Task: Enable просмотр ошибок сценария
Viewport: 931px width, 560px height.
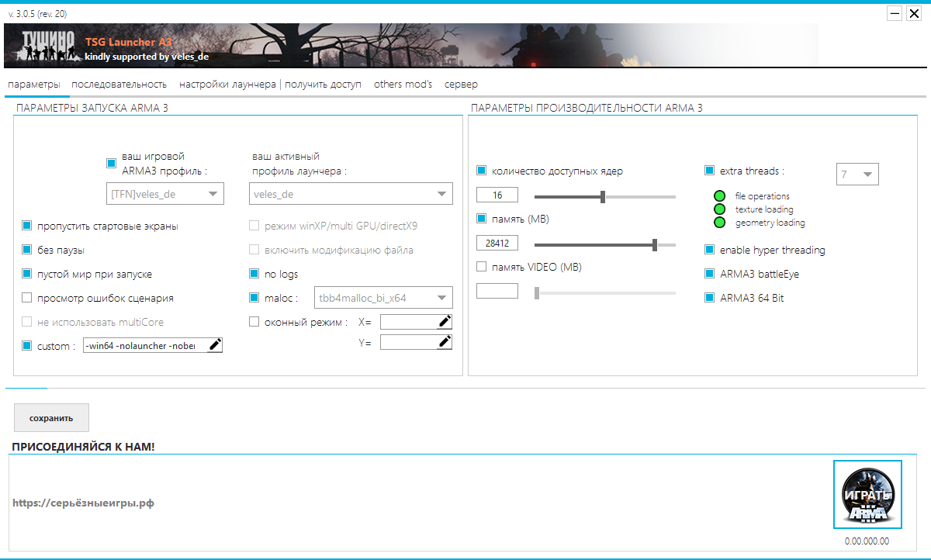Action: point(27,298)
